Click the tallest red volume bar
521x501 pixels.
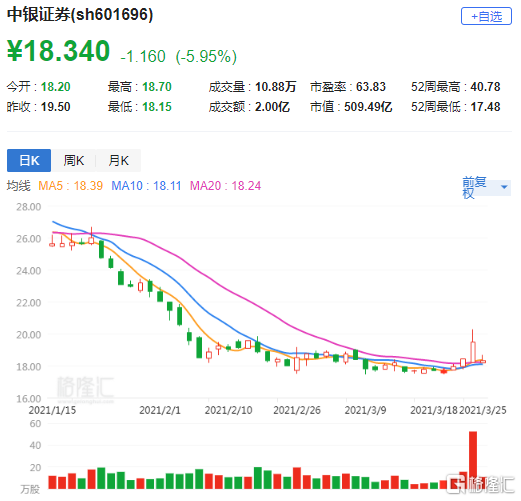pyautogui.click(x=473, y=460)
